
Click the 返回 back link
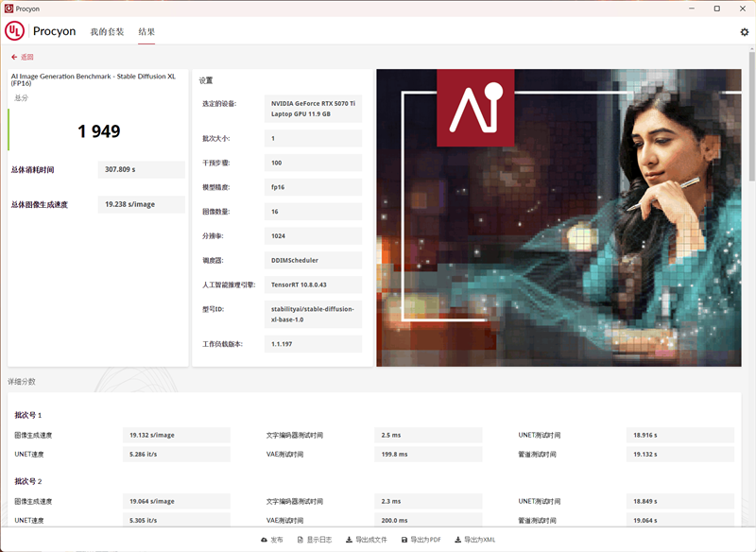pos(27,57)
